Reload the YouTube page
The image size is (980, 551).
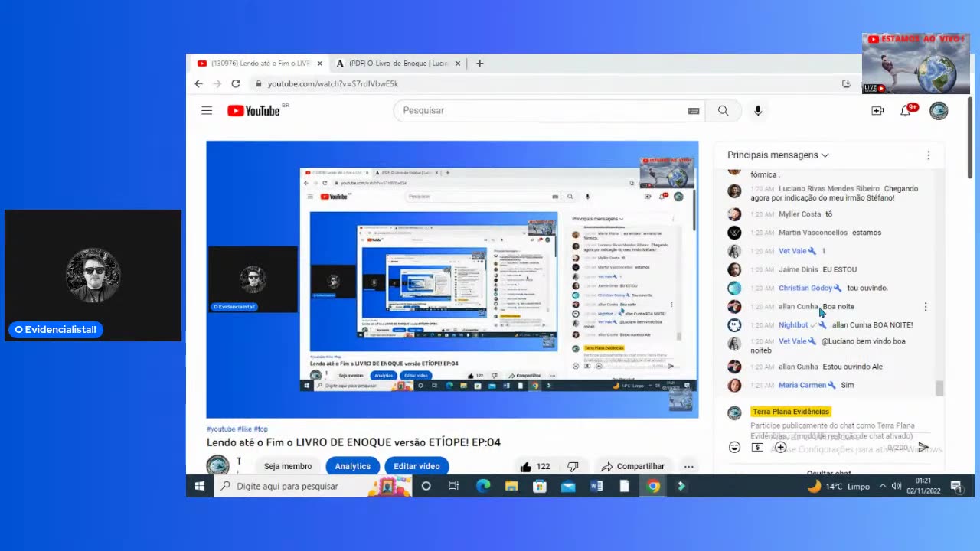236,83
